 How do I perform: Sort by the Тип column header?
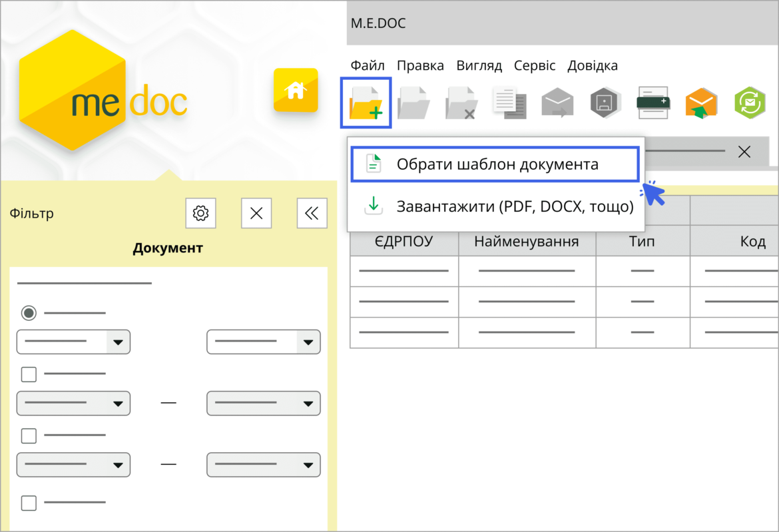click(x=643, y=242)
